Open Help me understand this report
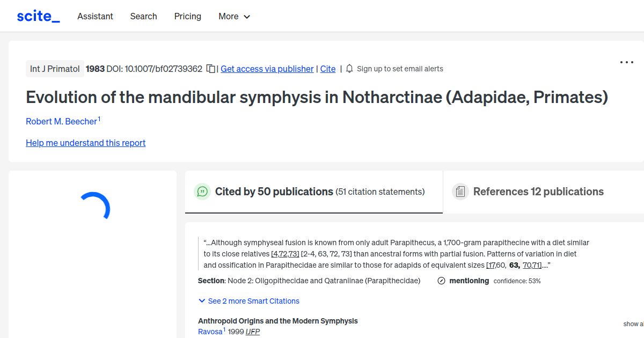 [x=85, y=143]
